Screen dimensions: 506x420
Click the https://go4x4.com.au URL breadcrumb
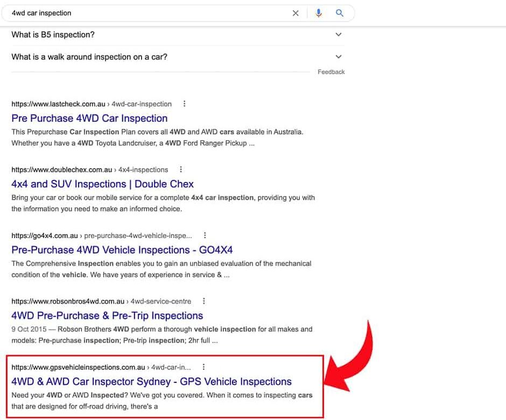(x=45, y=235)
